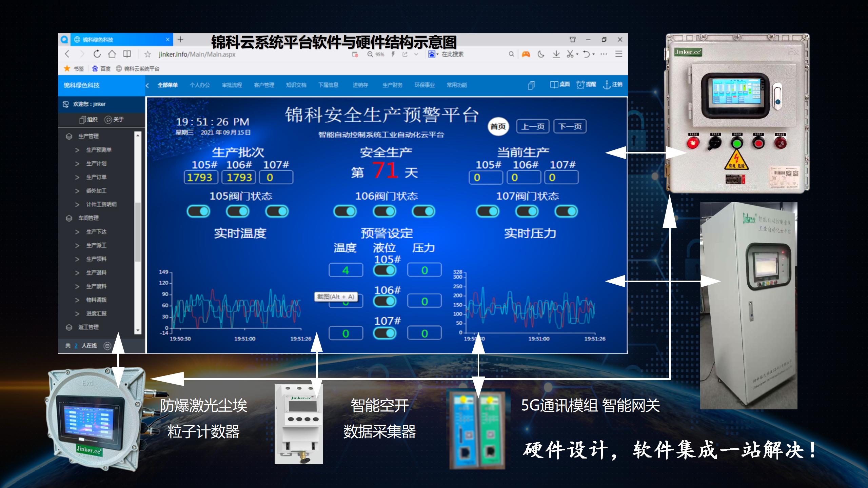The height and width of the screenshot is (488, 868).
Task: Click the night mode moon icon
Action: click(541, 54)
